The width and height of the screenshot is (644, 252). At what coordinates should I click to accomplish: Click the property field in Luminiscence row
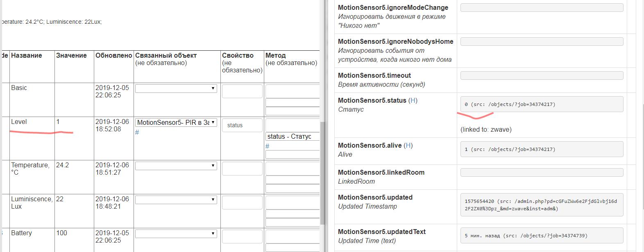click(242, 202)
